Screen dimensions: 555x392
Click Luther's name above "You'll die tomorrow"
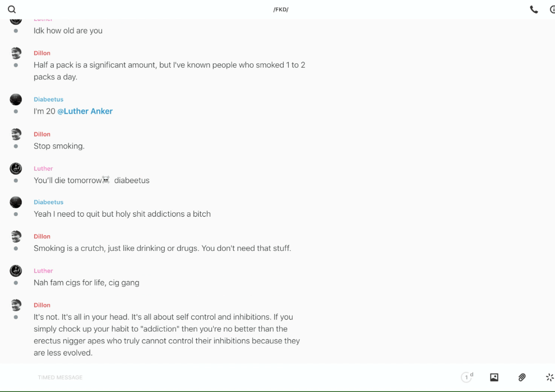[x=43, y=169]
